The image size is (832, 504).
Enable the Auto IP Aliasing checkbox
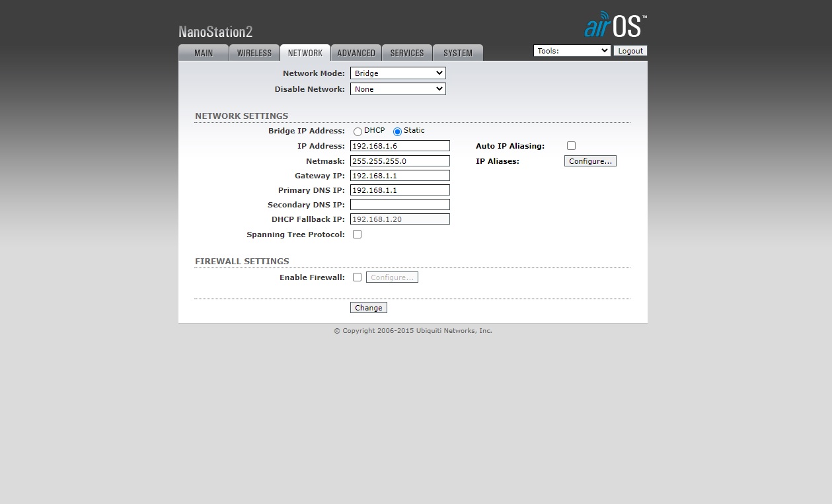pyautogui.click(x=571, y=146)
